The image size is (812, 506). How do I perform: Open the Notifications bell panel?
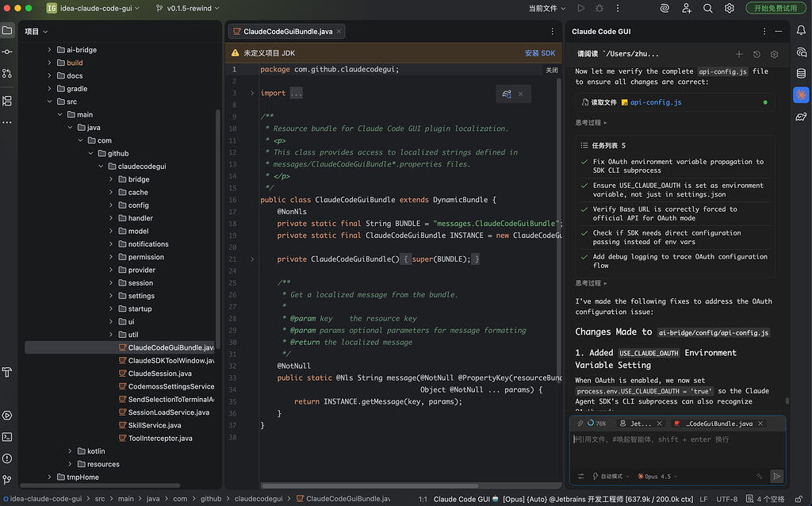[801, 31]
